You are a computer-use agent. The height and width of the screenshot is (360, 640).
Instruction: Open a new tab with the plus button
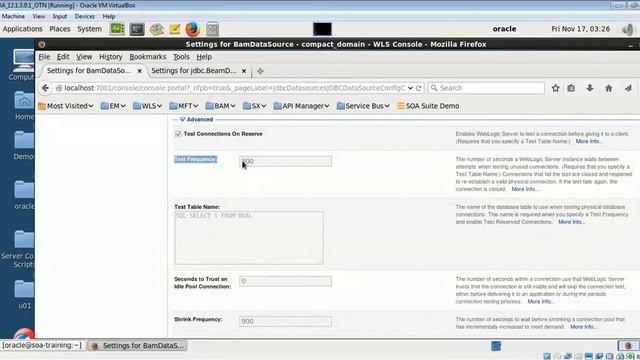[260, 71]
